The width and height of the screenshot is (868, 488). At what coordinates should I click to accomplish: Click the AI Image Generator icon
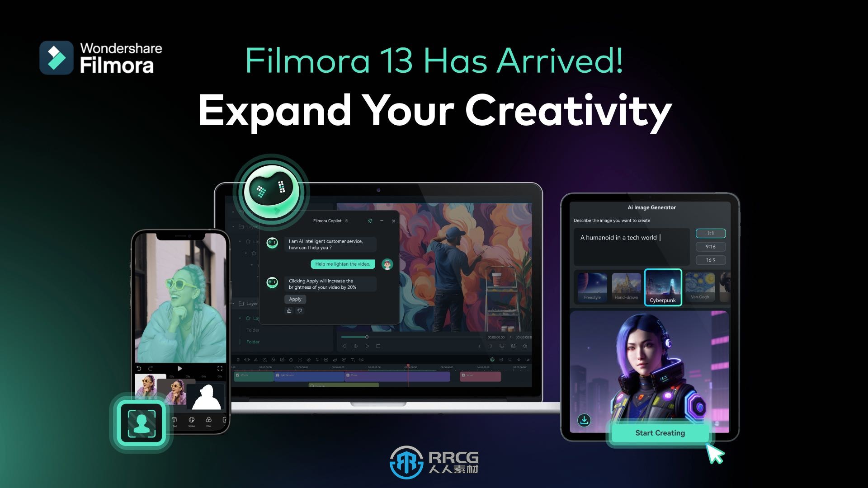pos(650,207)
